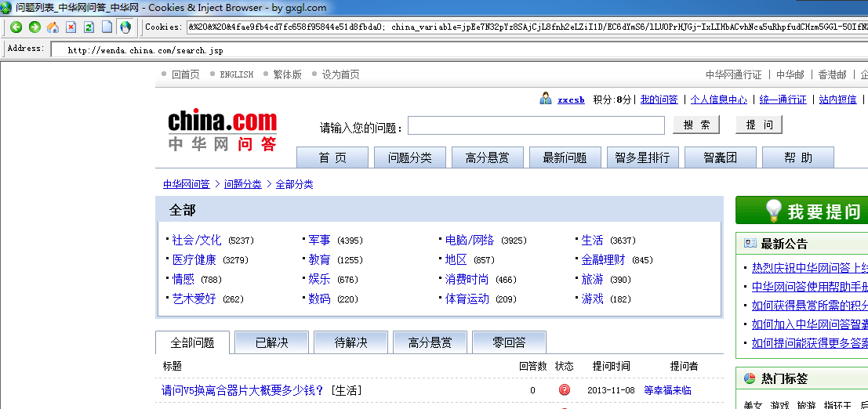Open blank page icon in toolbar
This screenshot has width=868, height=409.
(107, 27)
